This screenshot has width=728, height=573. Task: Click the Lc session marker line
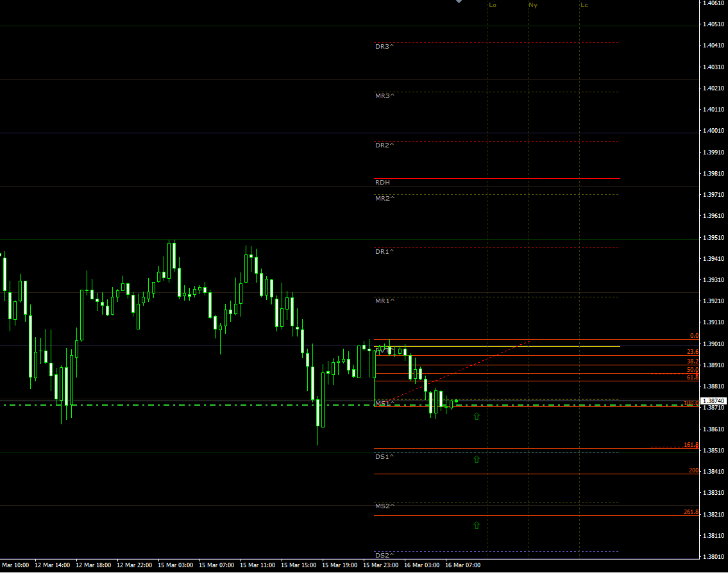[x=584, y=5]
